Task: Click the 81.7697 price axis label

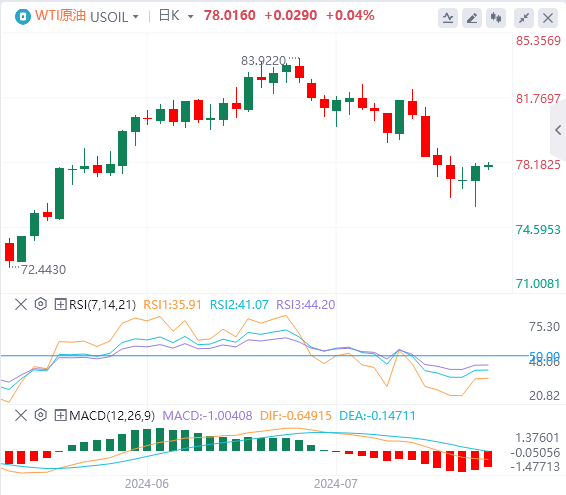Action: 538,99
